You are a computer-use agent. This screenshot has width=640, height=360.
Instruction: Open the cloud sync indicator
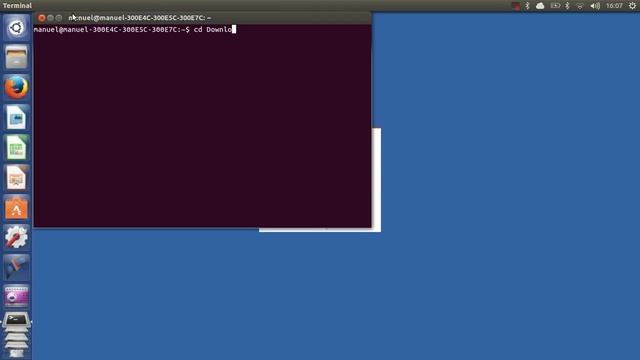coord(540,6)
